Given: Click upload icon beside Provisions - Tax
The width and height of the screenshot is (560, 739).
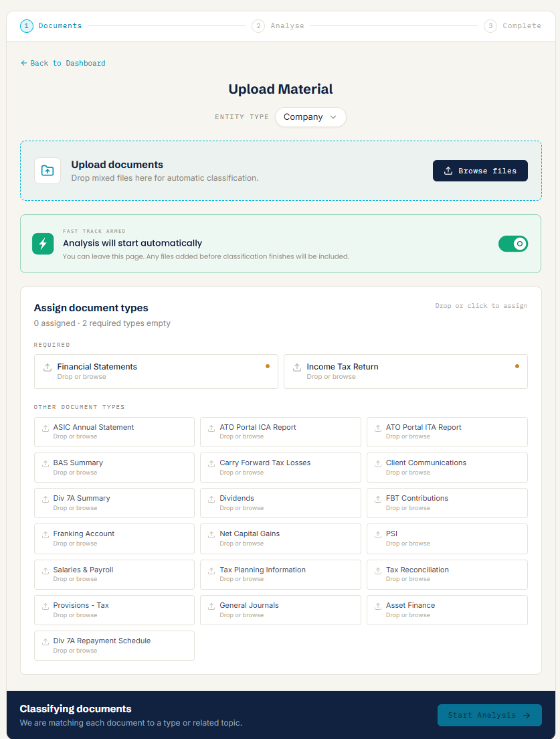Looking at the screenshot, I should [45, 606].
